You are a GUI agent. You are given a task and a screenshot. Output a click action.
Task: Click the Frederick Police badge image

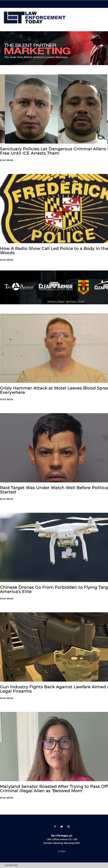click(54, 209)
